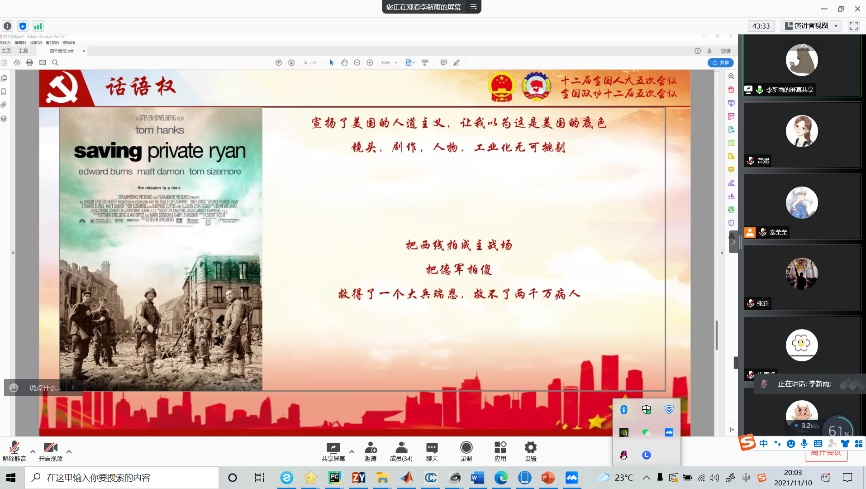Open WeChat from the system tray popup

(x=647, y=432)
